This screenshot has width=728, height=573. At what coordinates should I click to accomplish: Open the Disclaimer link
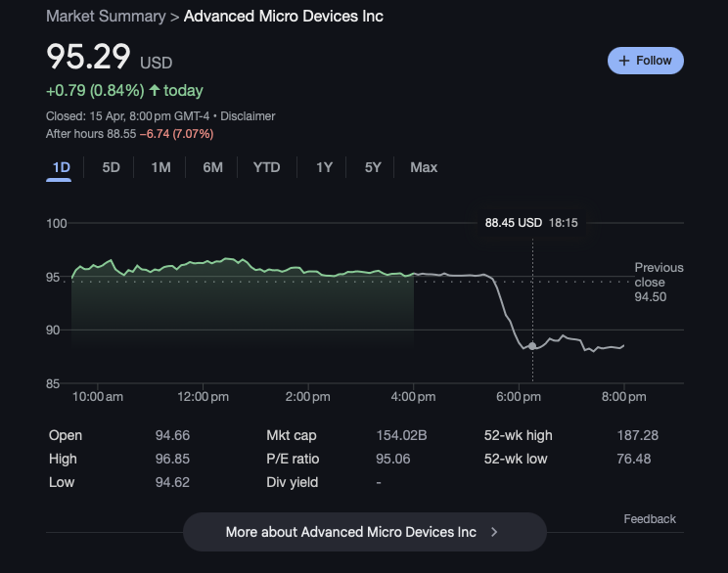pos(248,116)
